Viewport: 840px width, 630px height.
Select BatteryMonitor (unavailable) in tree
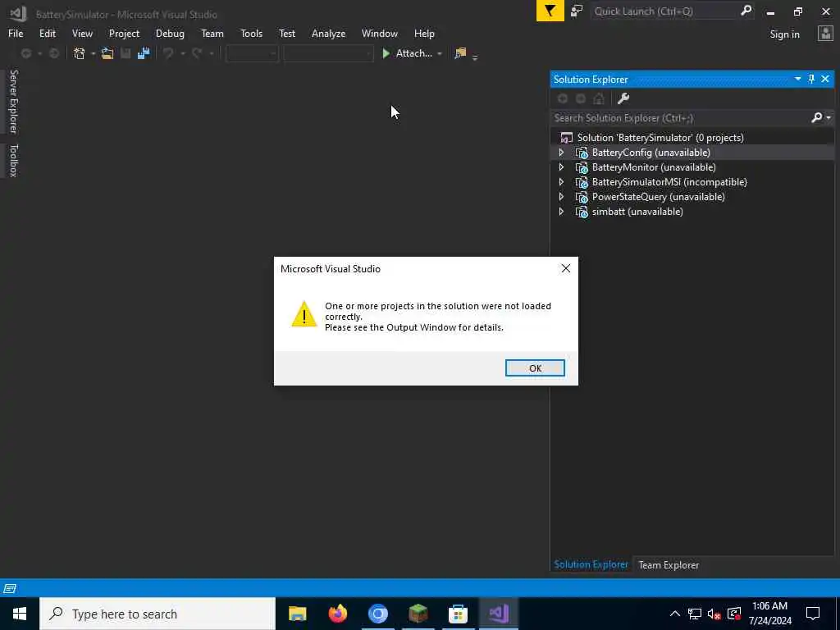click(654, 167)
